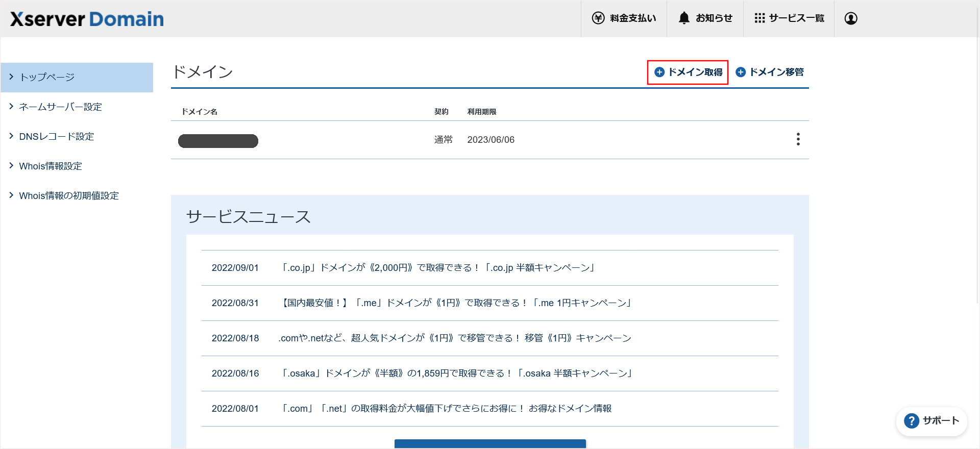Screen dimensions: 980x449
Task: Open the .osaka 半額キャンペーン news
Action: coord(457,373)
